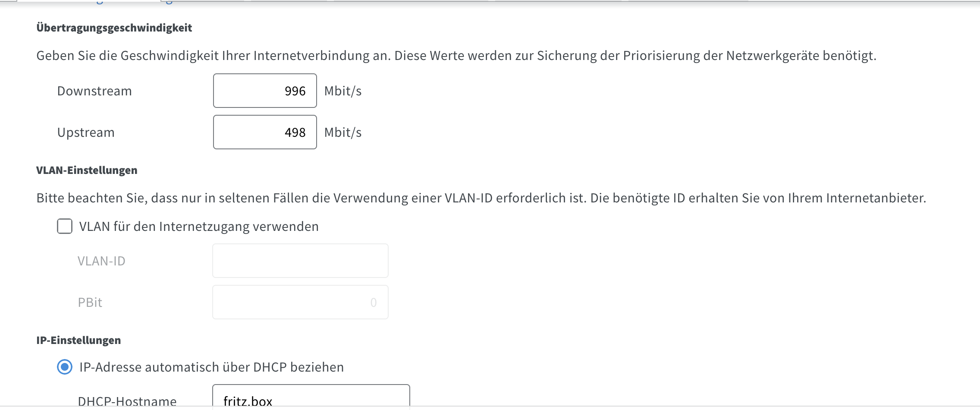Click 'IP-Adresse automatisch über DHCP beziehen' label

click(211, 367)
